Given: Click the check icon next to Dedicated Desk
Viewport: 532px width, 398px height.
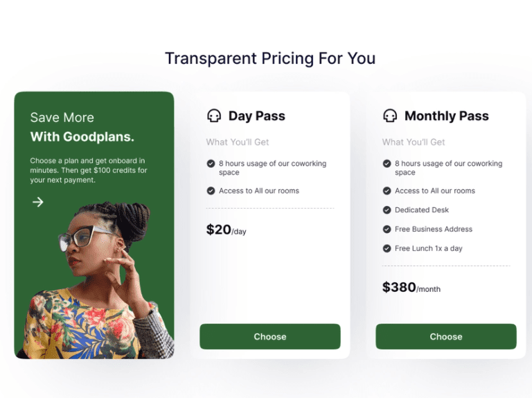Looking at the screenshot, I should point(387,210).
